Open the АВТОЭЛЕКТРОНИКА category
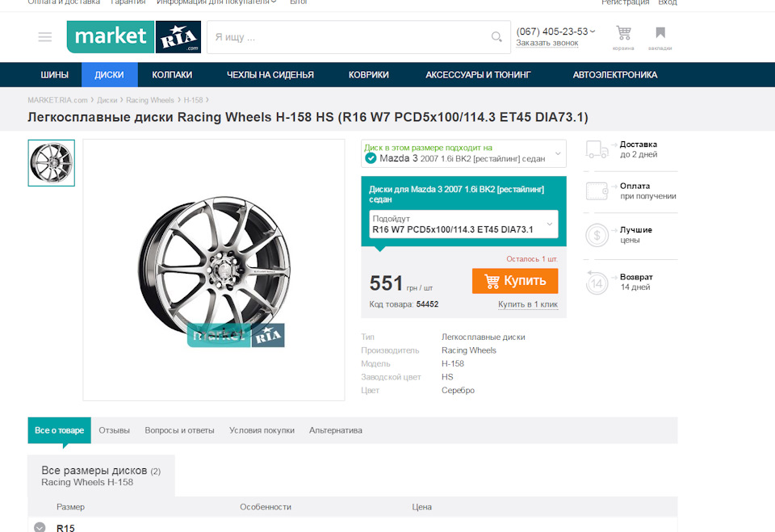This screenshot has height=532, width=775. (x=615, y=74)
